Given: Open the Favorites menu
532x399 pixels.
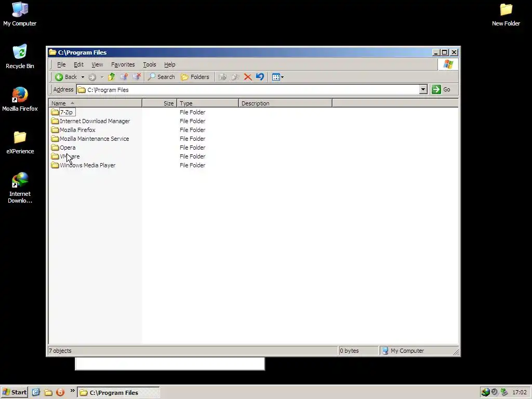Looking at the screenshot, I should pos(123,64).
